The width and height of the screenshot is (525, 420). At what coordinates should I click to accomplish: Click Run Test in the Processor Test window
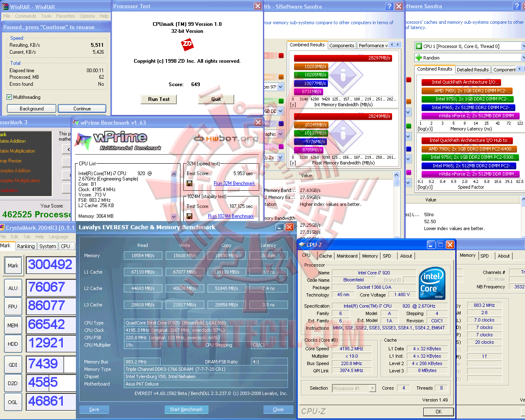[159, 99]
